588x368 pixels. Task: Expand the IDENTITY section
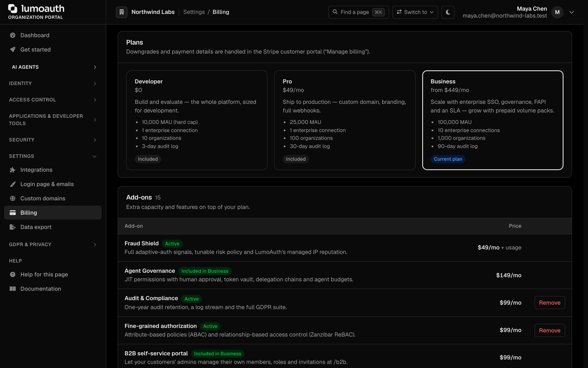coord(53,83)
